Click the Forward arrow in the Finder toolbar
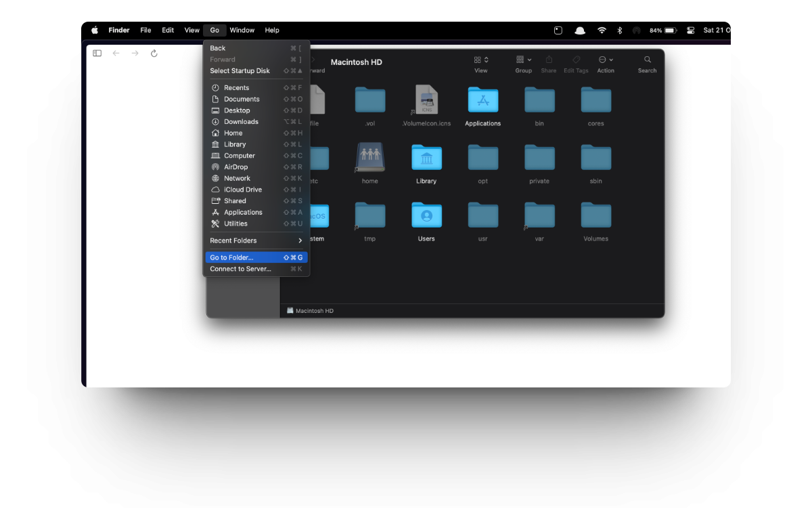Viewport: 812px width, 508px height. pos(135,53)
